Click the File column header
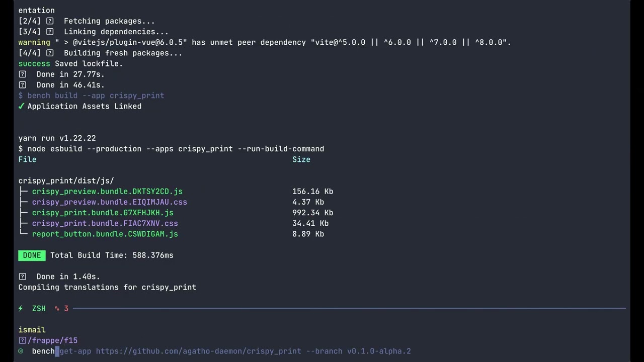644x362 pixels. 27,159
